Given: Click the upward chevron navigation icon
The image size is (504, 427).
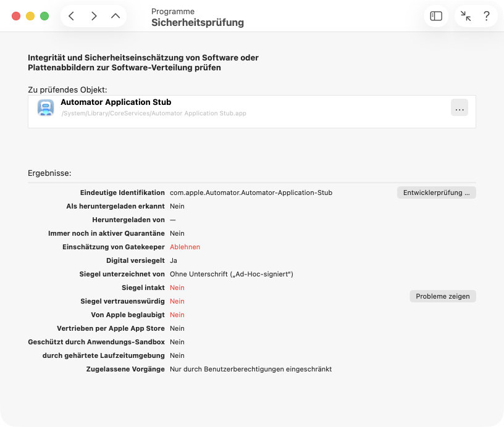Looking at the screenshot, I should pyautogui.click(x=114, y=15).
